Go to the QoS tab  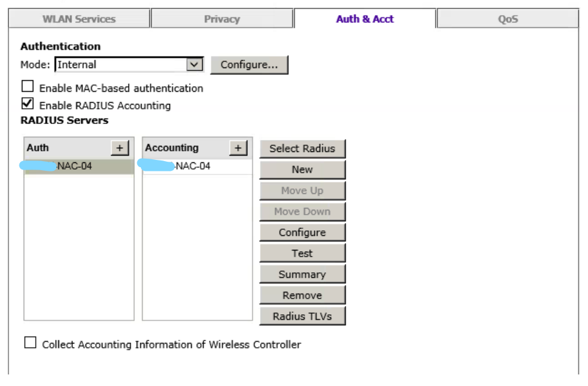507,19
